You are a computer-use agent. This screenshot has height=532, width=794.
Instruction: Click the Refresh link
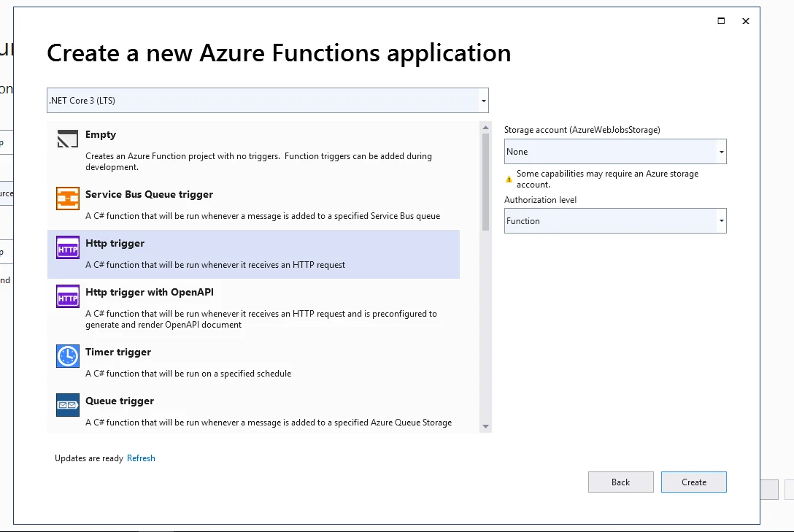click(141, 458)
